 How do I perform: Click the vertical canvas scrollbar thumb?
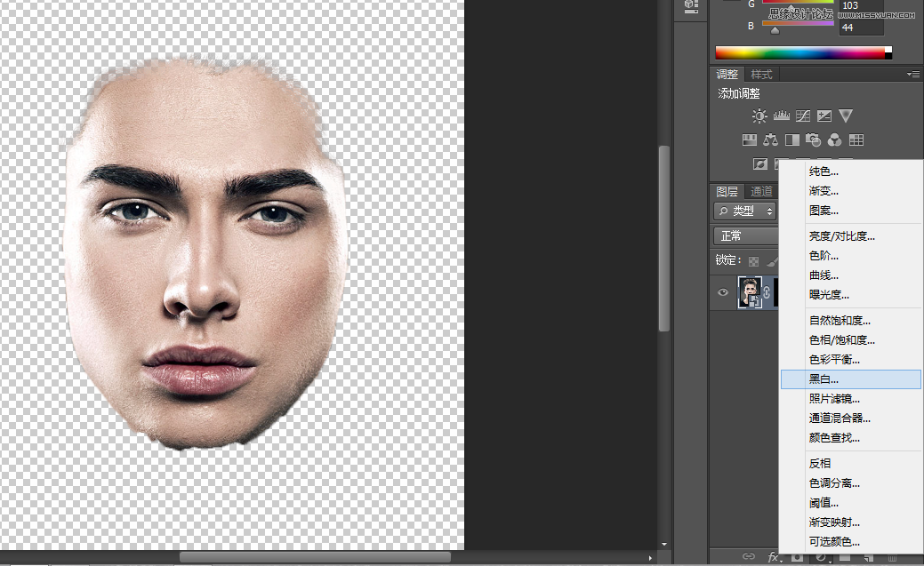(x=664, y=238)
